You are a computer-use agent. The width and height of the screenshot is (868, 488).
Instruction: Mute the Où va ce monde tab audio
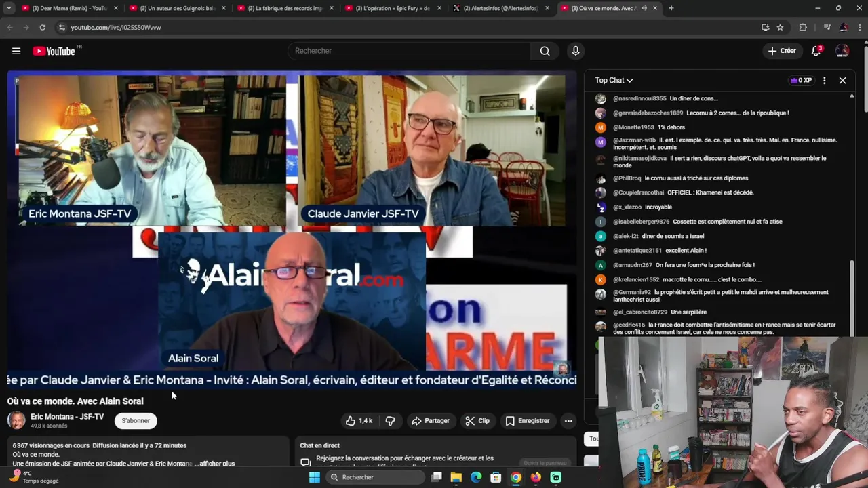[644, 8]
